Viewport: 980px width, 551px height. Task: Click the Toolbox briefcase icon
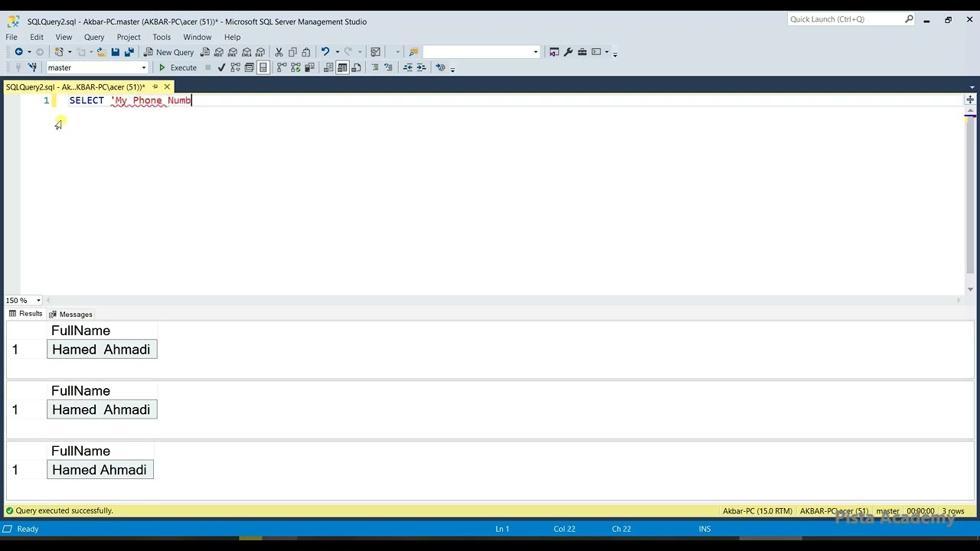582,52
